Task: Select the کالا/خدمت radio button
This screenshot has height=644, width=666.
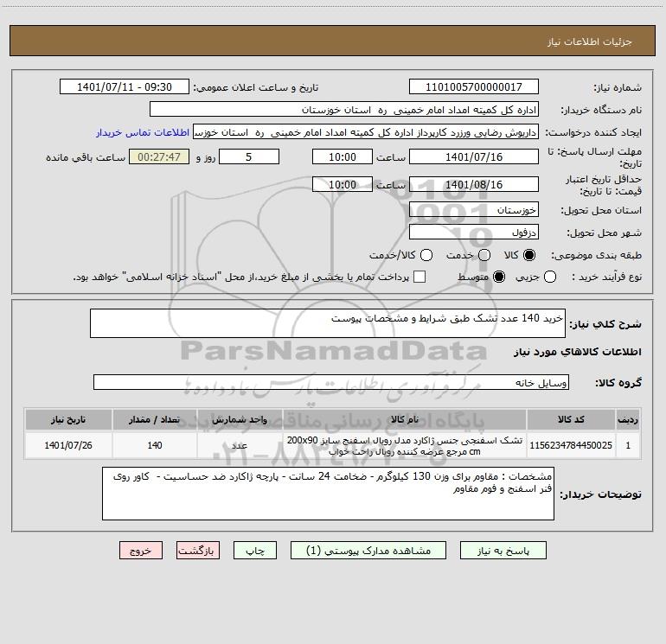Action: point(426,255)
